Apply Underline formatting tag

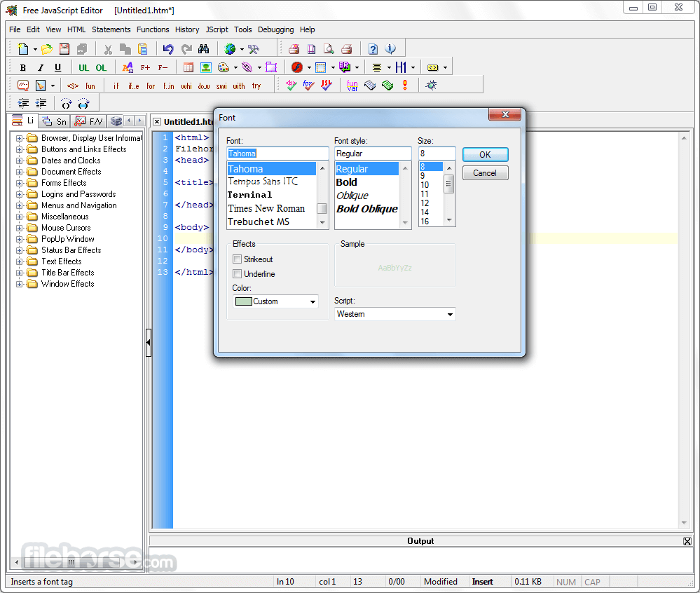pos(57,67)
